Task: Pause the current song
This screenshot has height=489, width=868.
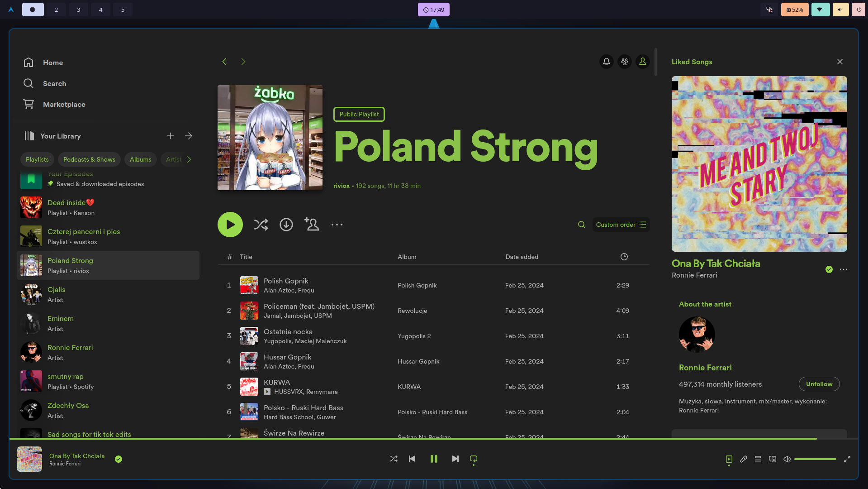Action: click(x=434, y=459)
